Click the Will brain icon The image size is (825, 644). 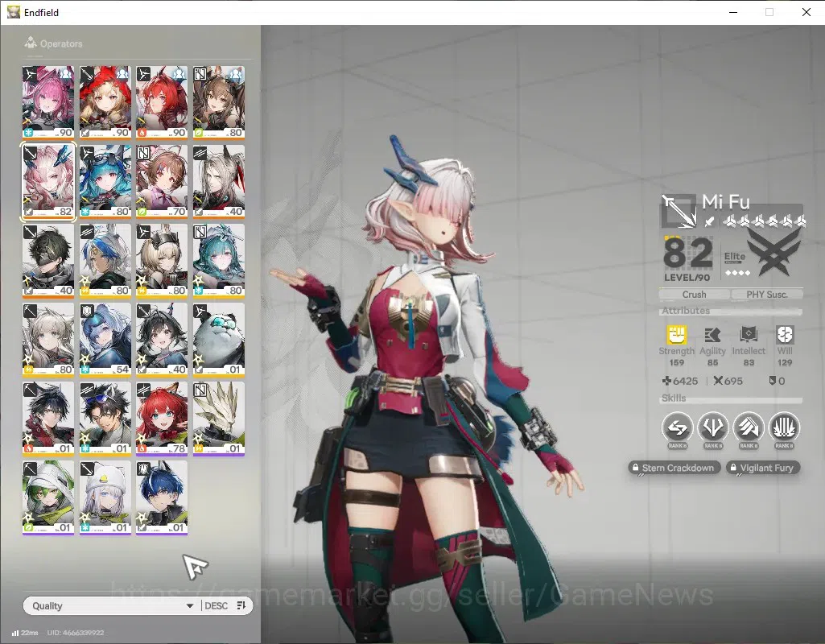785,335
